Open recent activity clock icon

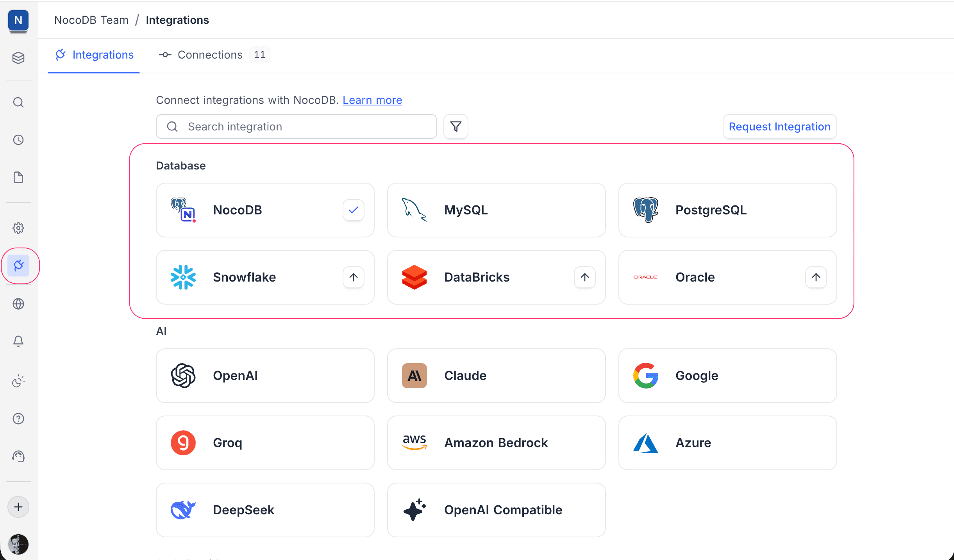18,140
